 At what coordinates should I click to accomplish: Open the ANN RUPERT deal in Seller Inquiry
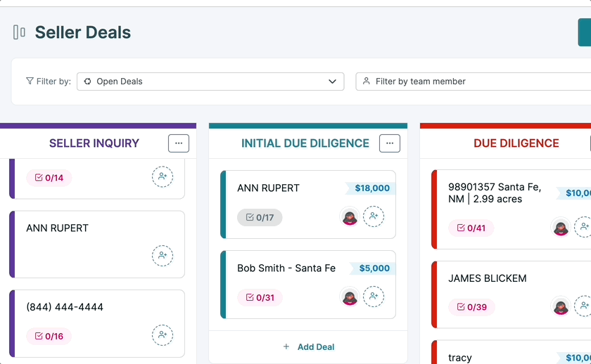click(97, 245)
